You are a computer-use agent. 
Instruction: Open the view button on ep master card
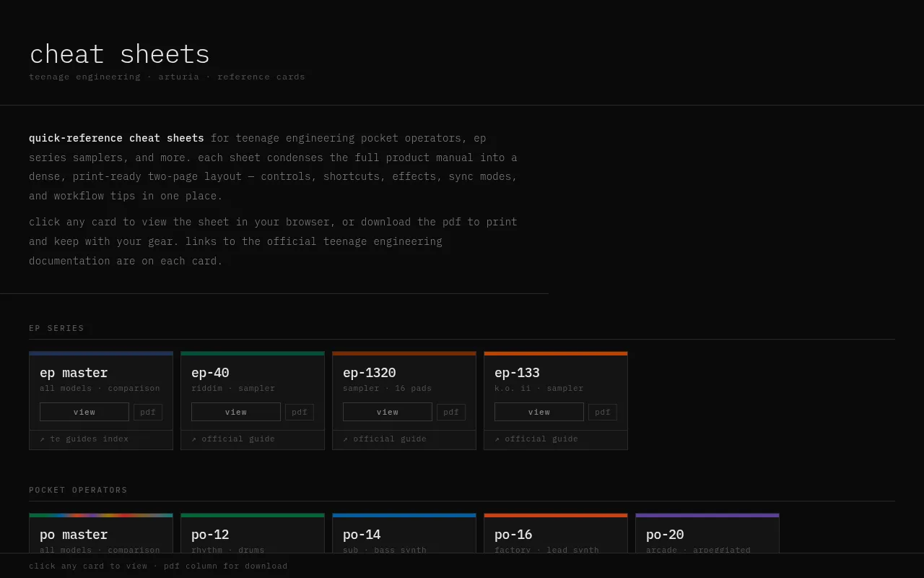click(84, 412)
